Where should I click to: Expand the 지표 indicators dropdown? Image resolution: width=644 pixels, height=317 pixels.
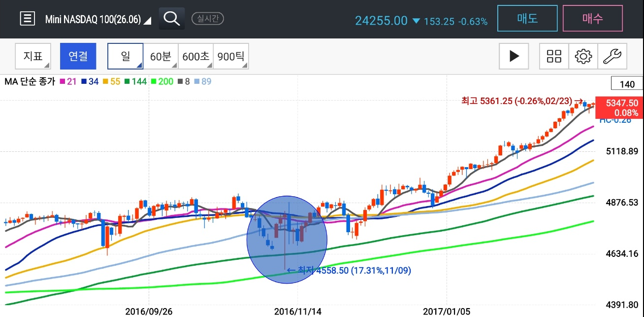tap(33, 56)
